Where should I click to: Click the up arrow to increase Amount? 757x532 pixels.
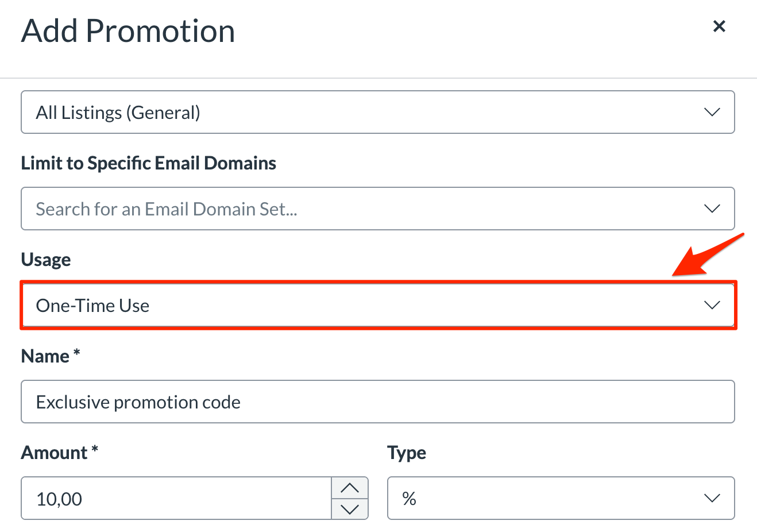click(350, 488)
